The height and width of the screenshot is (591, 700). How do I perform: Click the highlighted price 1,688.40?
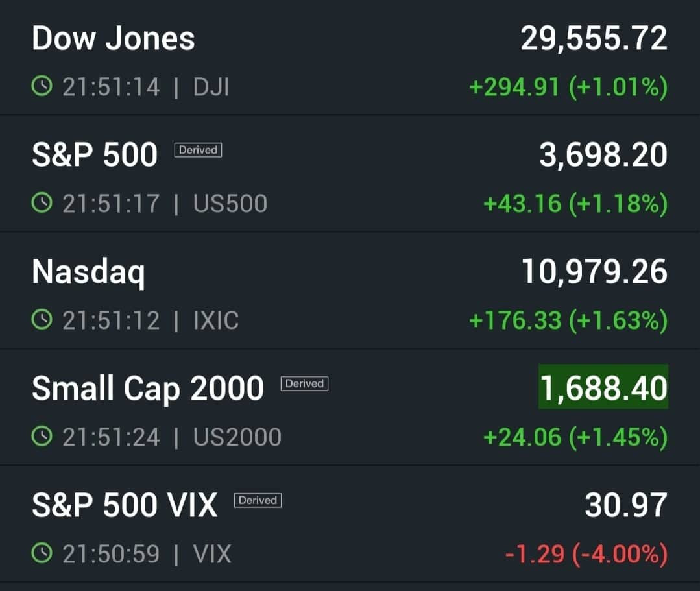click(603, 387)
